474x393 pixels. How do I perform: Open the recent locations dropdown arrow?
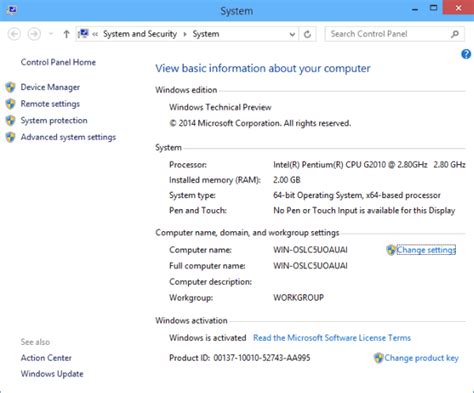point(51,34)
